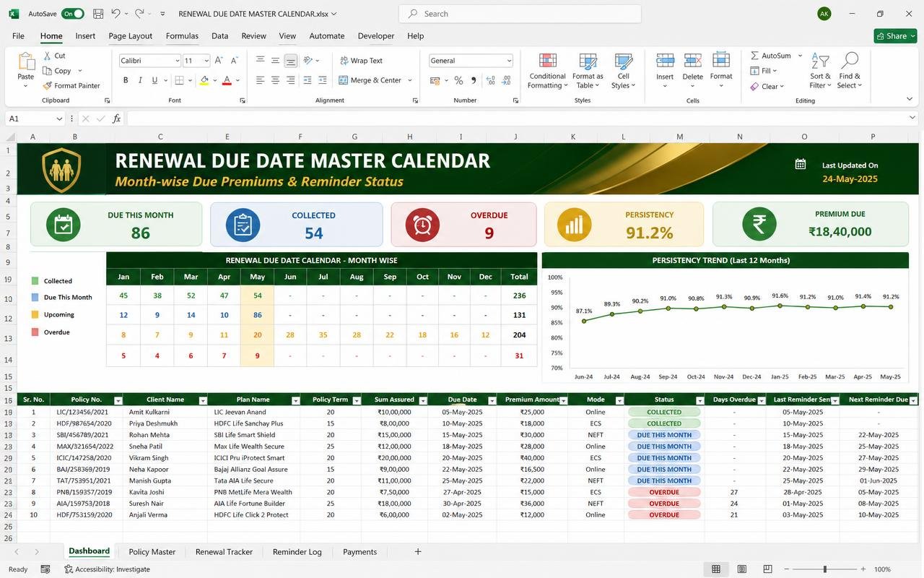This screenshot has width=924, height=578.
Task: Open the Client Name filter dropdown
Action: click(x=203, y=400)
